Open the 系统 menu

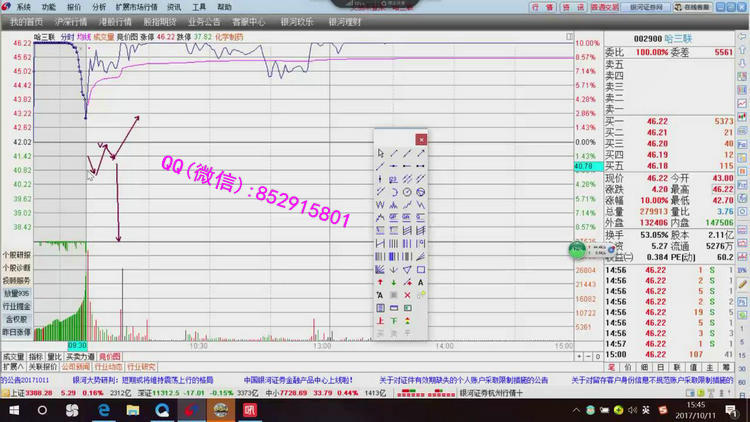pos(22,6)
